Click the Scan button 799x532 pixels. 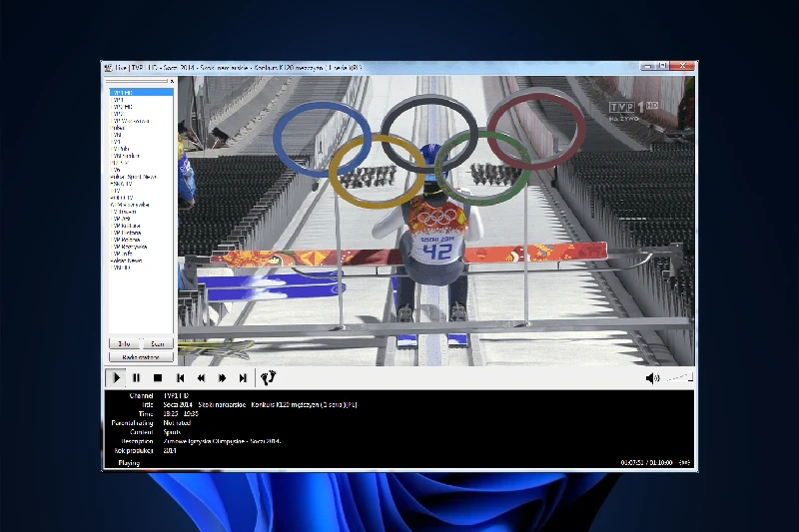(x=158, y=343)
